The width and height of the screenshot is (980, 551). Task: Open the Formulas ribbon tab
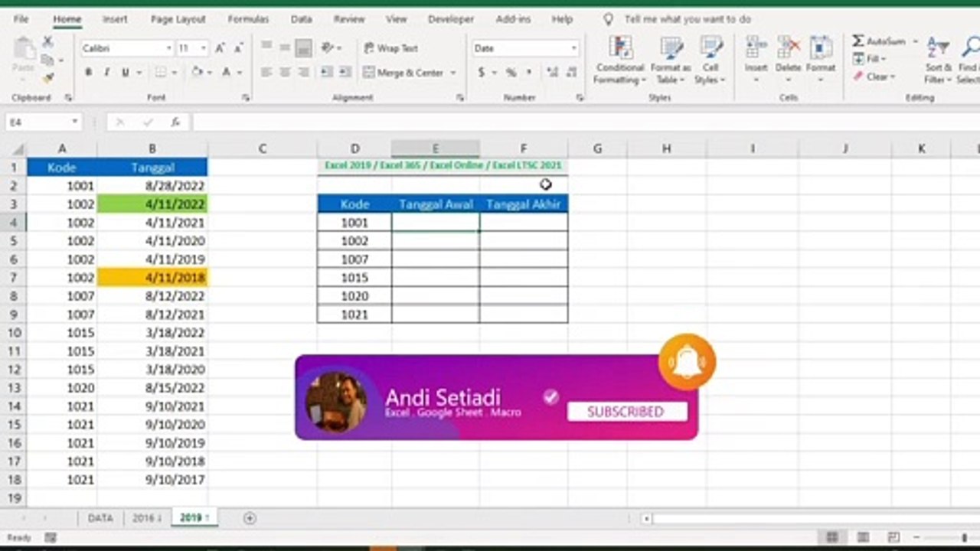pos(248,19)
